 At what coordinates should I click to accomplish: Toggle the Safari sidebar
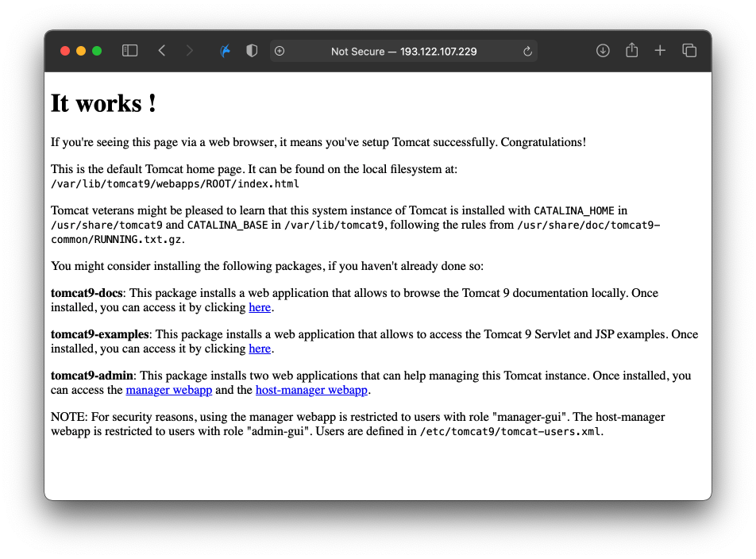pyautogui.click(x=129, y=51)
